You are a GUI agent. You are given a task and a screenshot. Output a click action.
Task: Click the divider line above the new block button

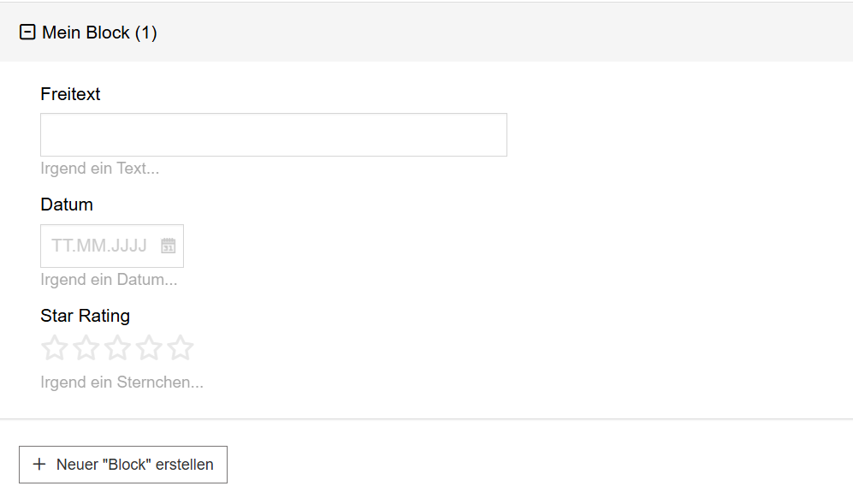pyautogui.click(x=428, y=418)
